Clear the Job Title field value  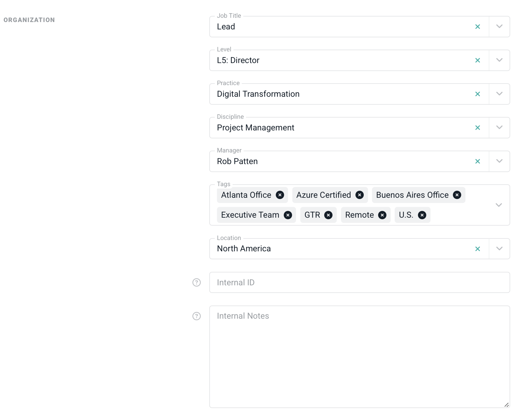[477, 27]
